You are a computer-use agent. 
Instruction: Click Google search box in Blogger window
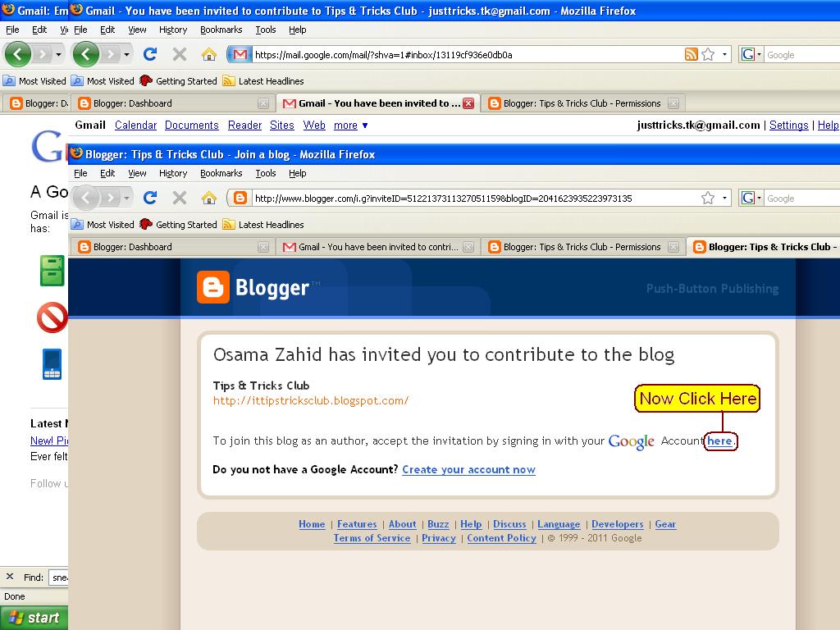tap(802, 199)
